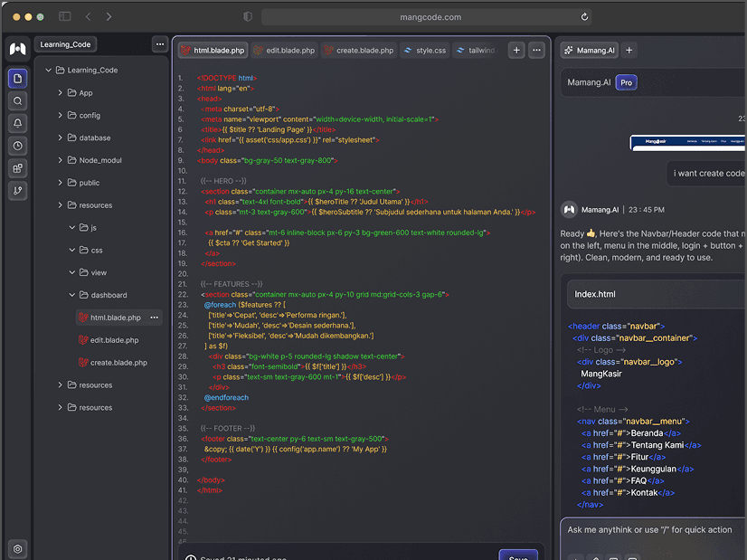Open create.blade.php in the file tree
Image resolution: width=747 pixels, height=560 pixels.
coord(113,362)
